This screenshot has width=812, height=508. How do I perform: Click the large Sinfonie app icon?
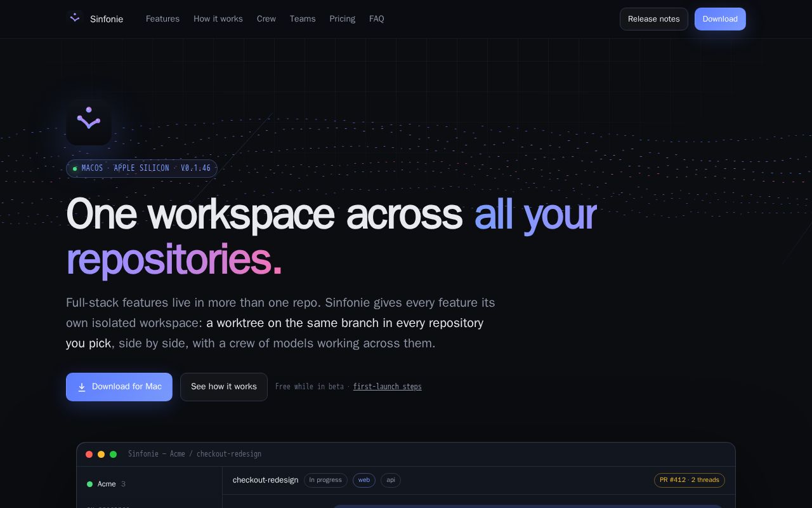coord(89,122)
